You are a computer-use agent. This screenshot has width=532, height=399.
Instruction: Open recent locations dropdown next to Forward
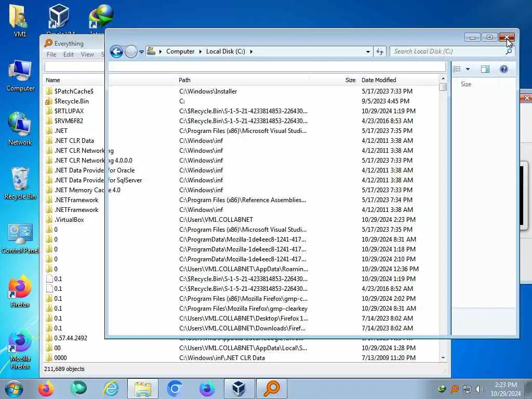click(141, 51)
